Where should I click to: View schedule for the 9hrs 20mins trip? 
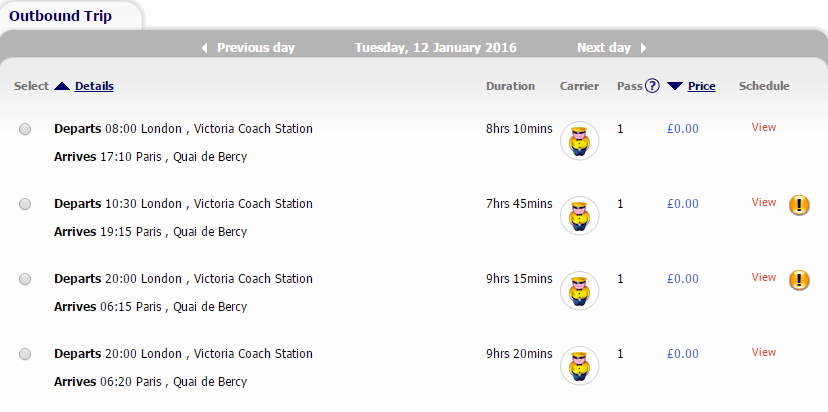pos(764,352)
